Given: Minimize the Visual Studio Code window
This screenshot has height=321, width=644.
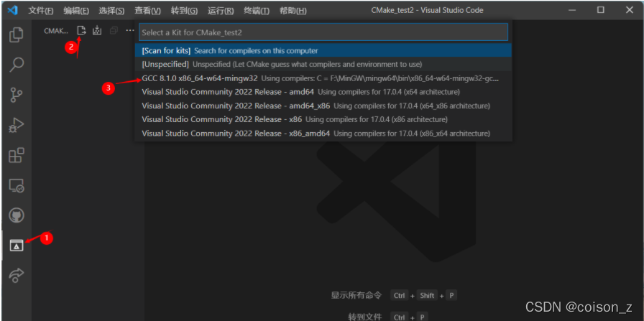Looking at the screenshot, I should coord(572,10).
